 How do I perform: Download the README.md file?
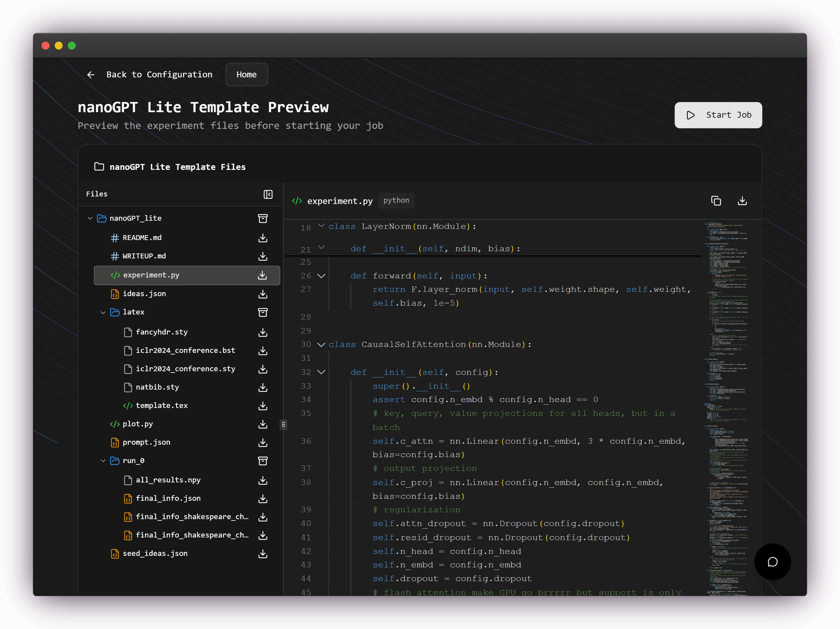[x=262, y=238]
